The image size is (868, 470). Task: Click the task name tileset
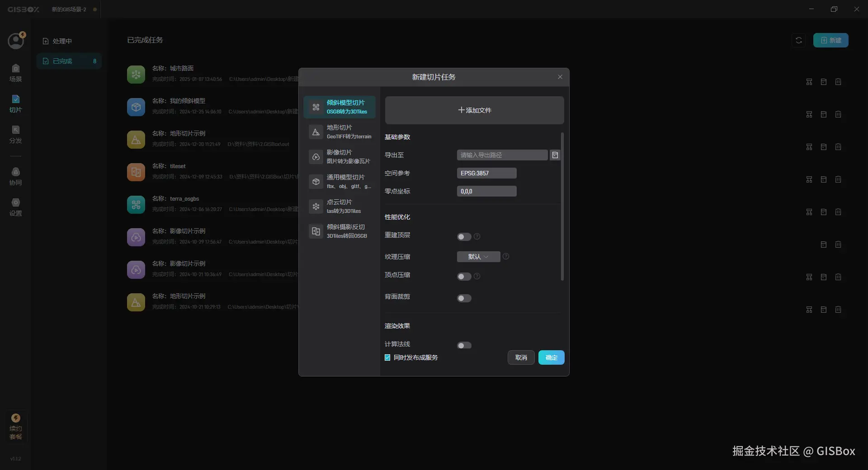pos(178,166)
